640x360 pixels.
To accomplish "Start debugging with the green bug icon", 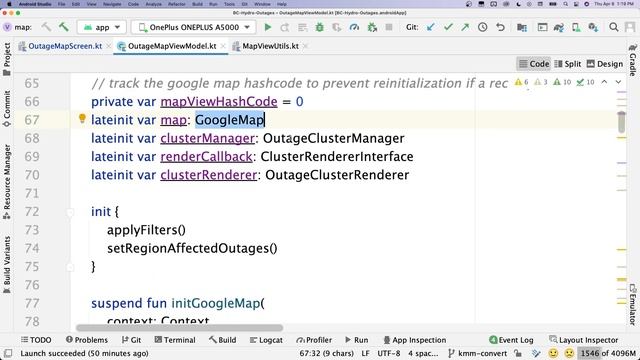I will (320, 27).
